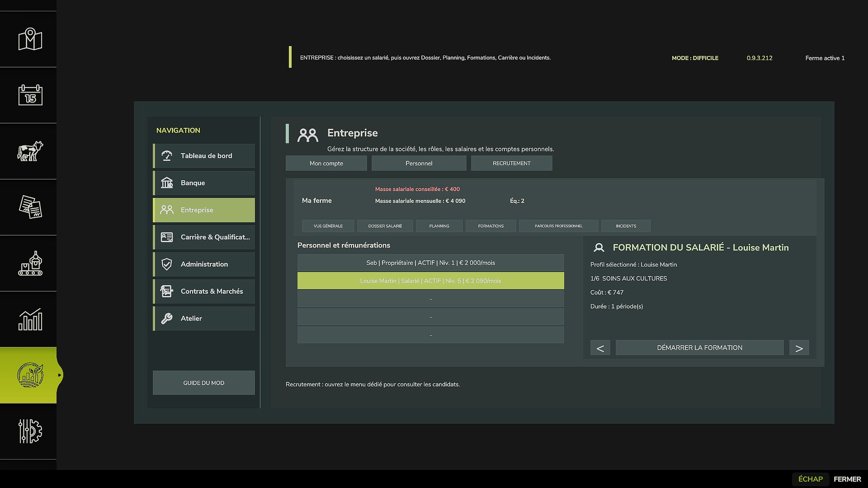Open the animals cow icon
868x488 pixels.
point(30,151)
